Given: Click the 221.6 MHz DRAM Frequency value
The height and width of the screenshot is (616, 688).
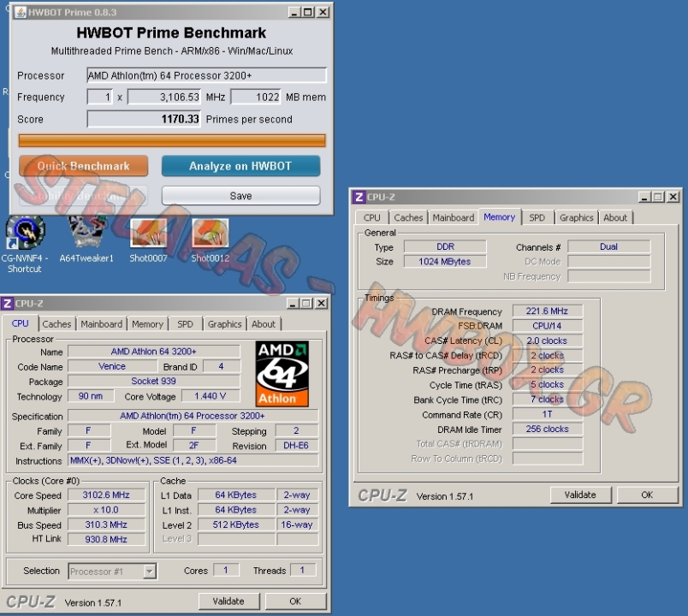Looking at the screenshot, I should pyautogui.click(x=548, y=311).
